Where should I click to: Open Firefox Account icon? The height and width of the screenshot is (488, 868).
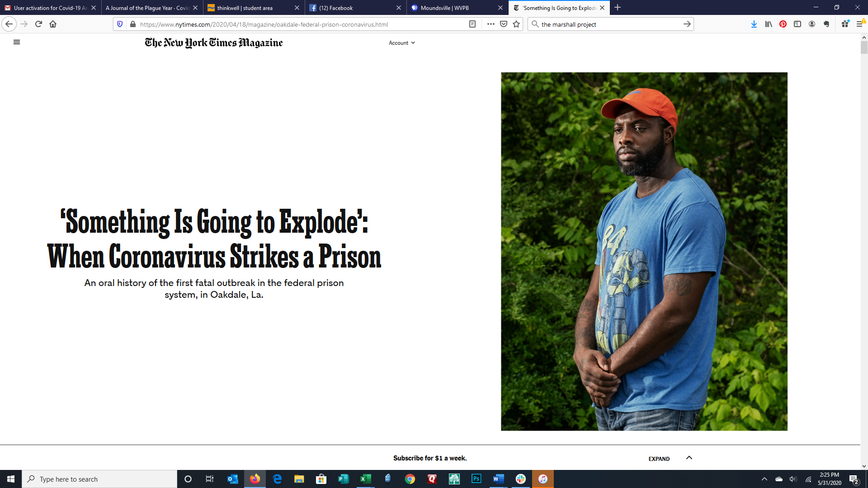(x=812, y=24)
